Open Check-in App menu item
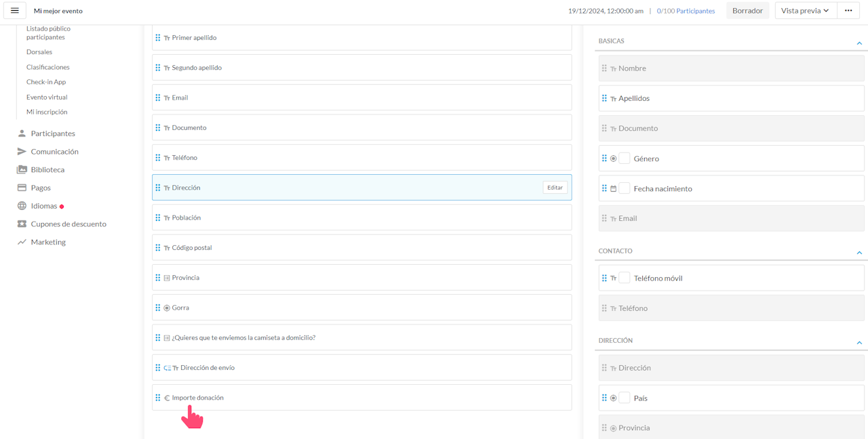The image size is (868, 439). tap(46, 82)
